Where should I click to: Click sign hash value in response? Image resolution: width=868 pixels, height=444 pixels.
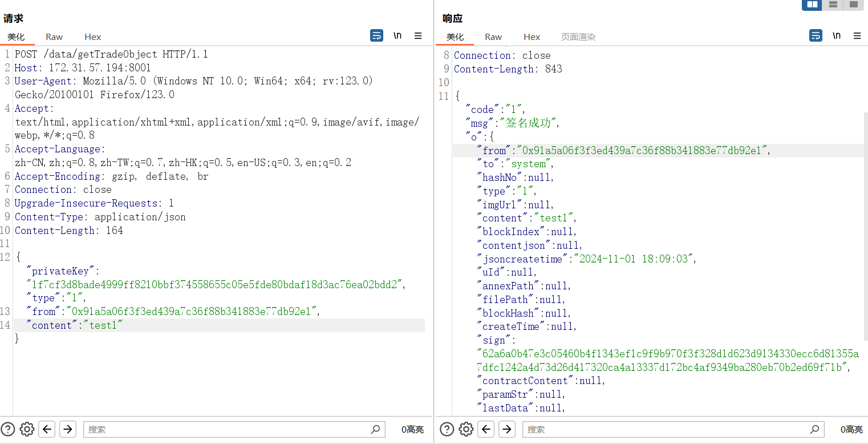[667, 361]
